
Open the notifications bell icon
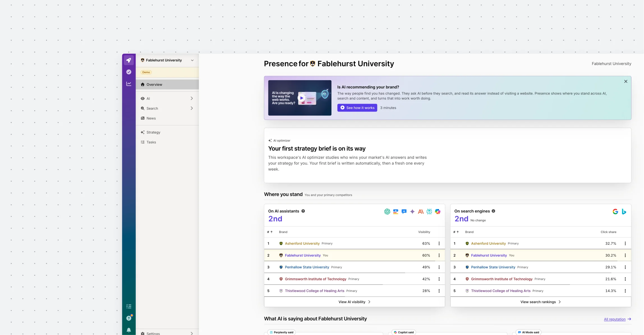point(129,330)
